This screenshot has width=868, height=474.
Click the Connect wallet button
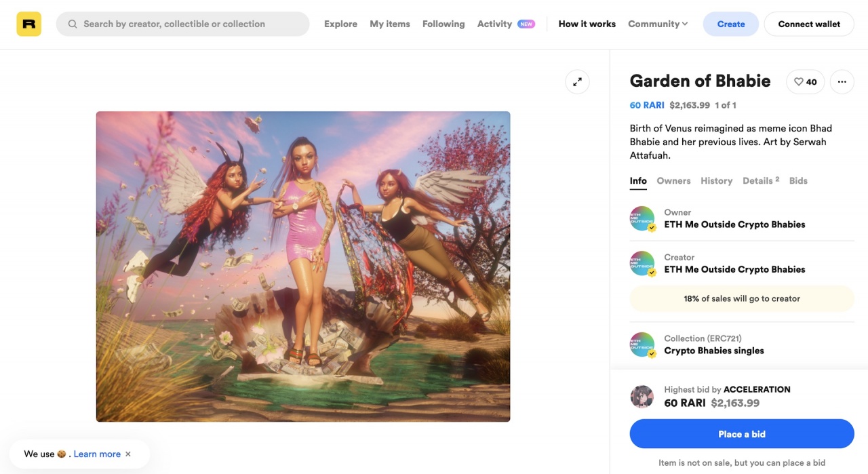click(x=808, y=24)
